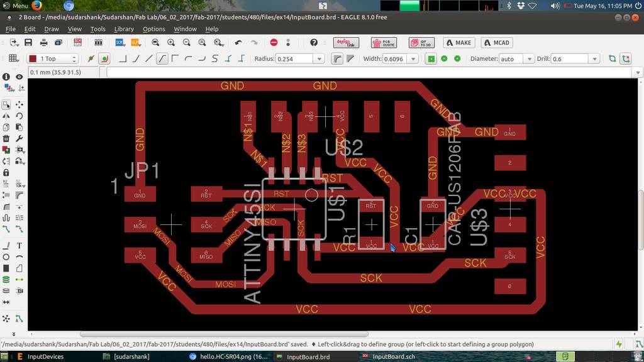644x362 pixels.
Task: Run a script with SCR icon
Action: tap(119, 42)
